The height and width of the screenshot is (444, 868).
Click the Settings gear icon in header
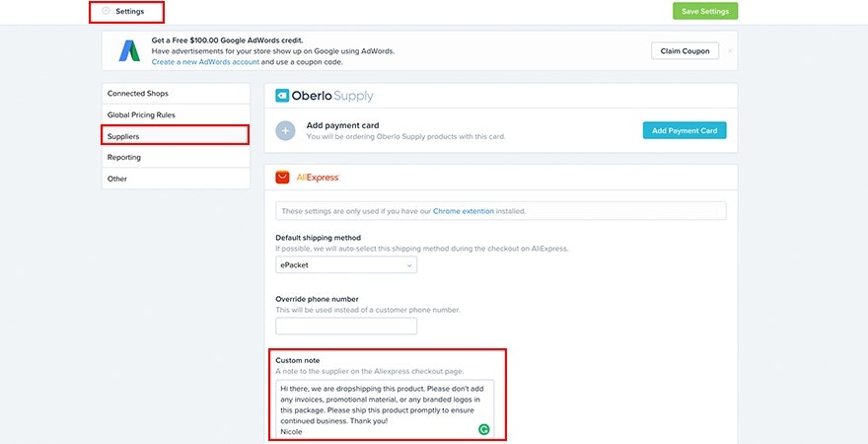(x=106, y=11)
